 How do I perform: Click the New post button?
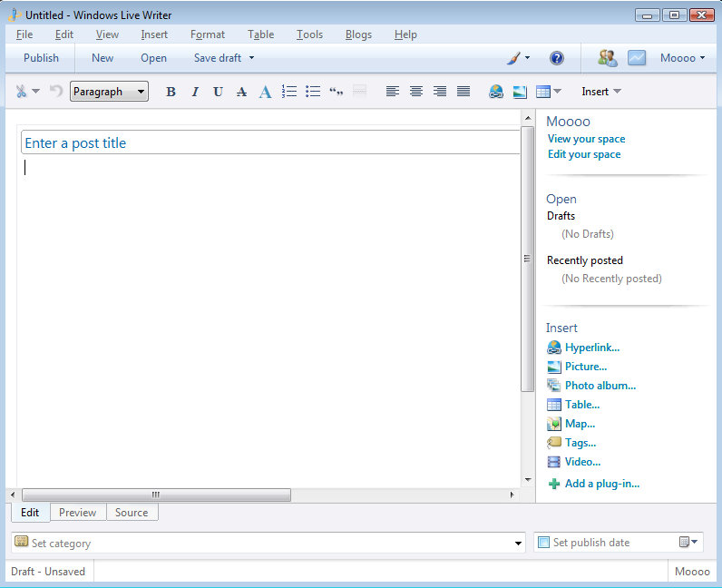[x=102, y=58]
